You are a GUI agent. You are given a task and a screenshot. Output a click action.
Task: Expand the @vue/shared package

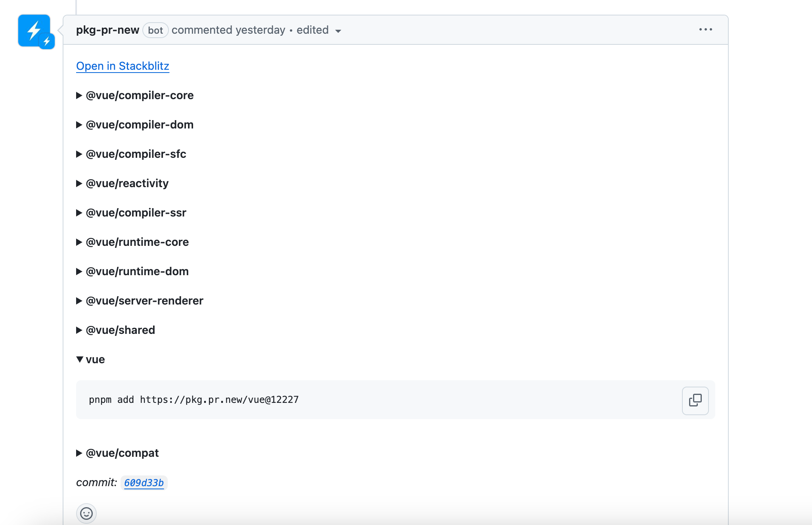pos(120,330)
